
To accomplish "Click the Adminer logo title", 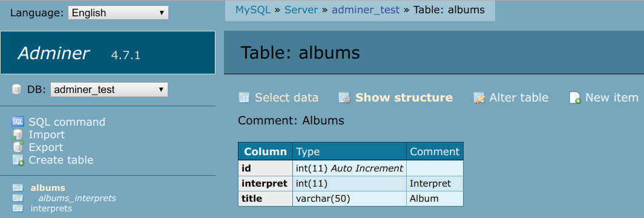I will click(x=53, y=53).
